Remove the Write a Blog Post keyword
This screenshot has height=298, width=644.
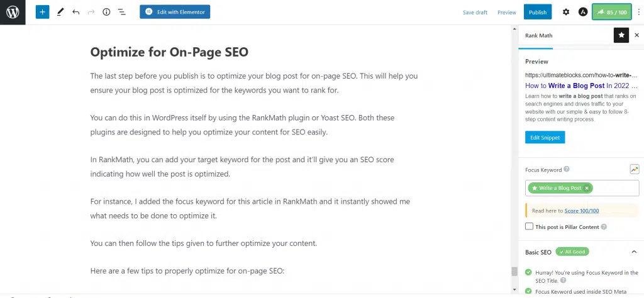(587, 188)
